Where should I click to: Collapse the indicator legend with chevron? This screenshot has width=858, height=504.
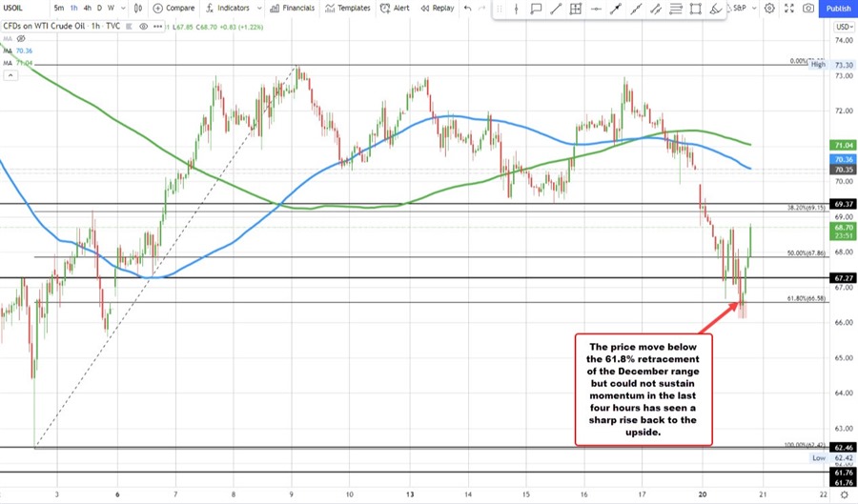[x=10, y=75]
